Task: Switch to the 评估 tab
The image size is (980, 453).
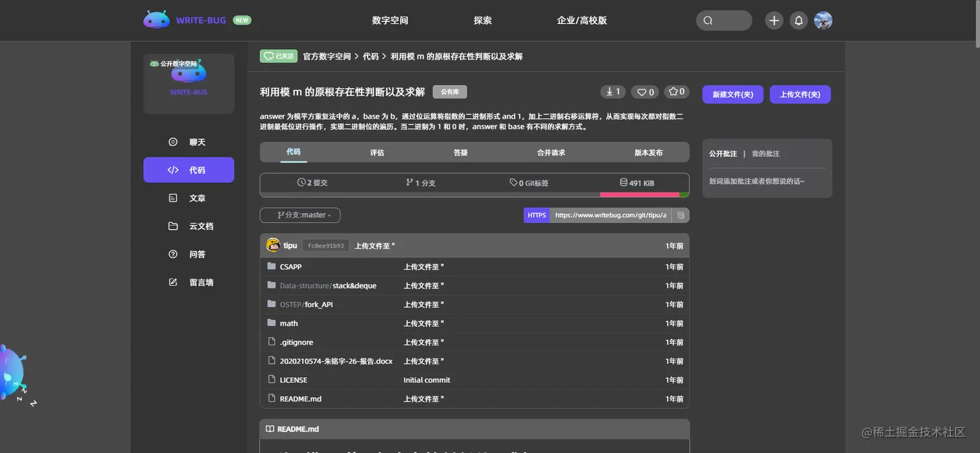Action: 377,152
